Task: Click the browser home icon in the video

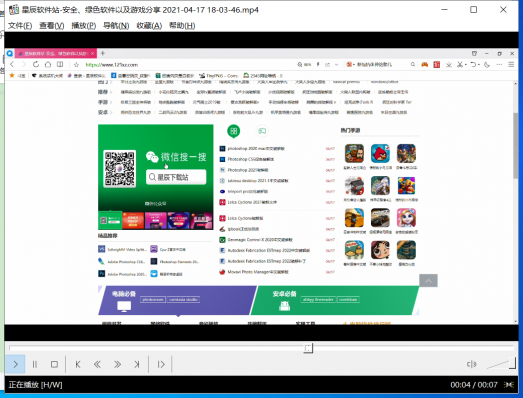Action: 48,64
